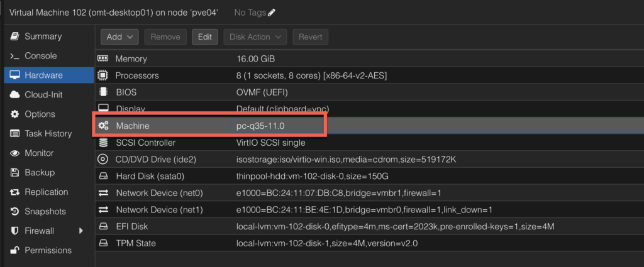This screenshot has width=644, height=267.
Task: Click the net0 network arrows icon
Action: tap(104, 193)
